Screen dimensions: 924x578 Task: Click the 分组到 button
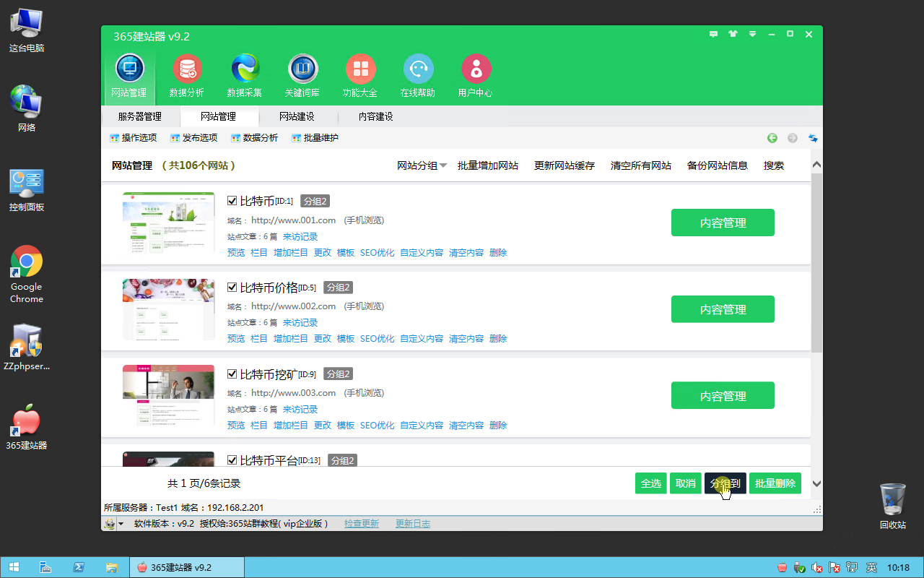(725, 483)
